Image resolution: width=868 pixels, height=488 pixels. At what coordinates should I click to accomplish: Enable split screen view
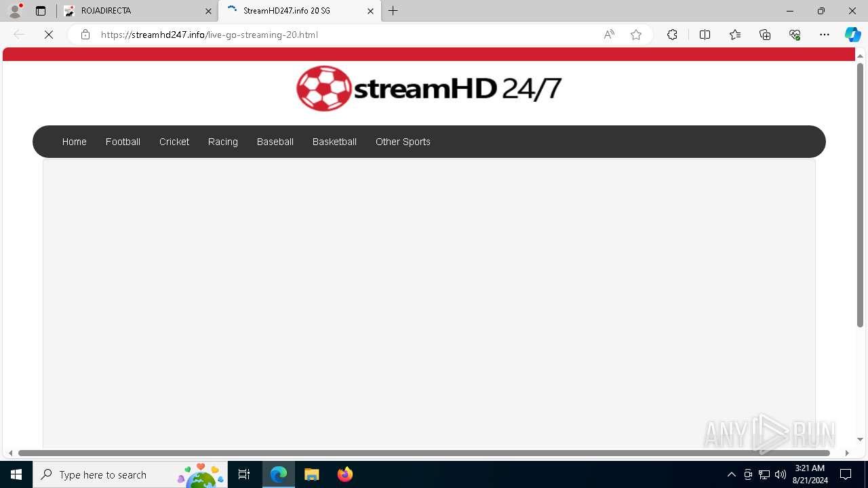click(x=705, y=35)
